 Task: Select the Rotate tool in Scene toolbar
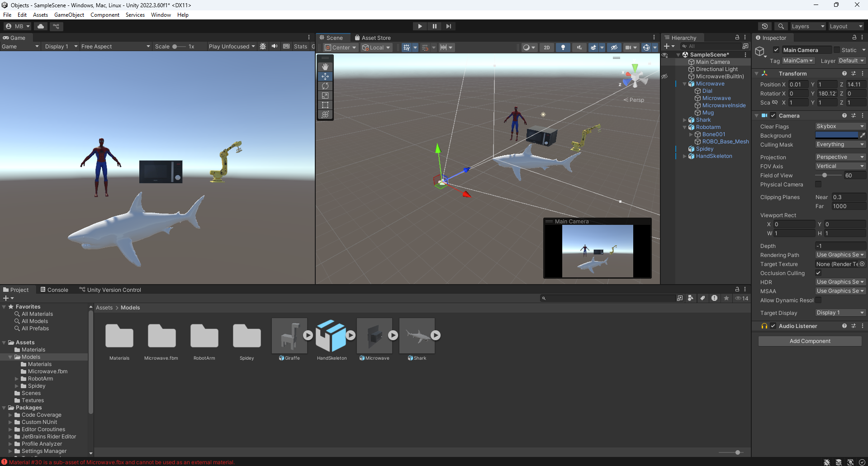coord(325,86)
